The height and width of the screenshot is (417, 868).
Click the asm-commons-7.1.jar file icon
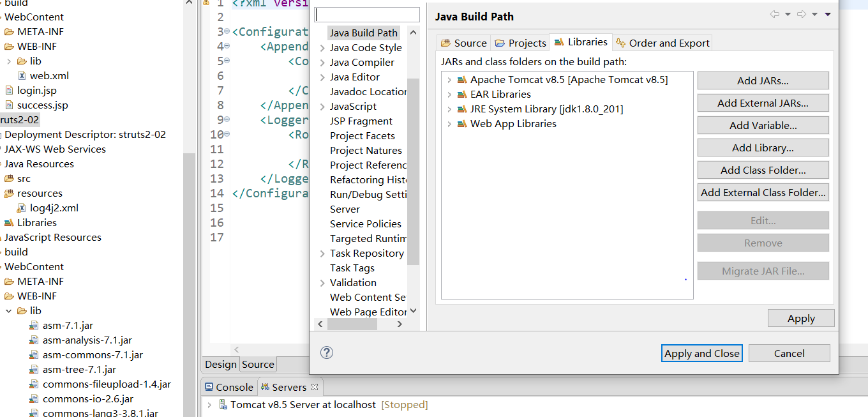coord(34,354)
